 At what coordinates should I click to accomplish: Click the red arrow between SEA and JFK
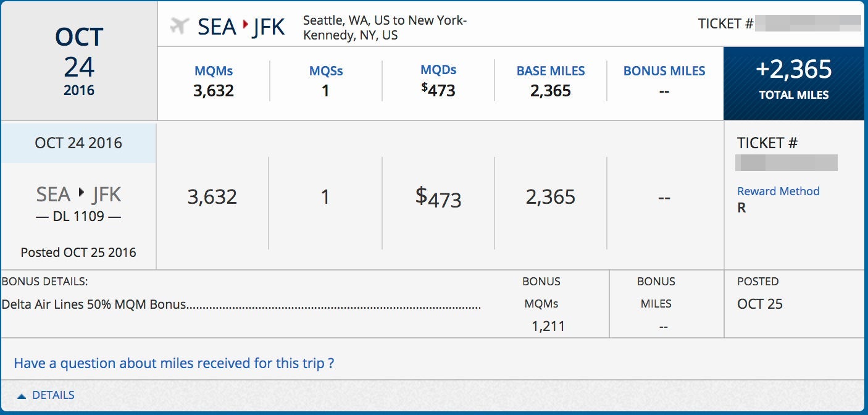[x=246, y=25]
